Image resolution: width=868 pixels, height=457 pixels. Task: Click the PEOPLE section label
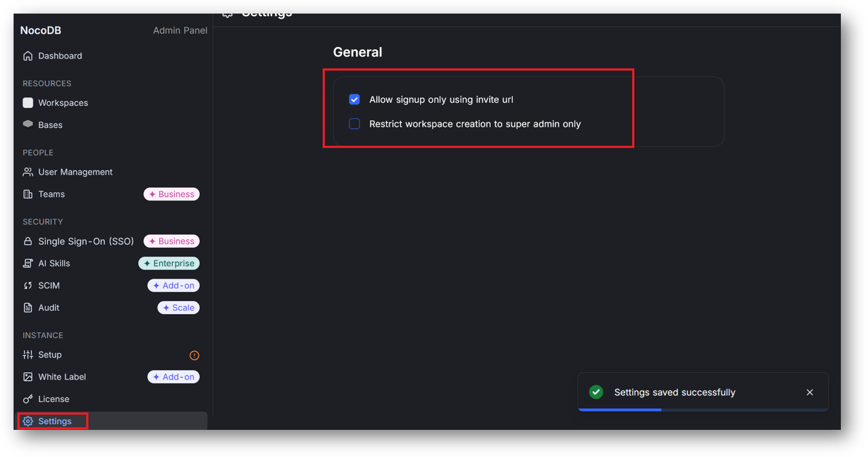click(x=38, y=153)
